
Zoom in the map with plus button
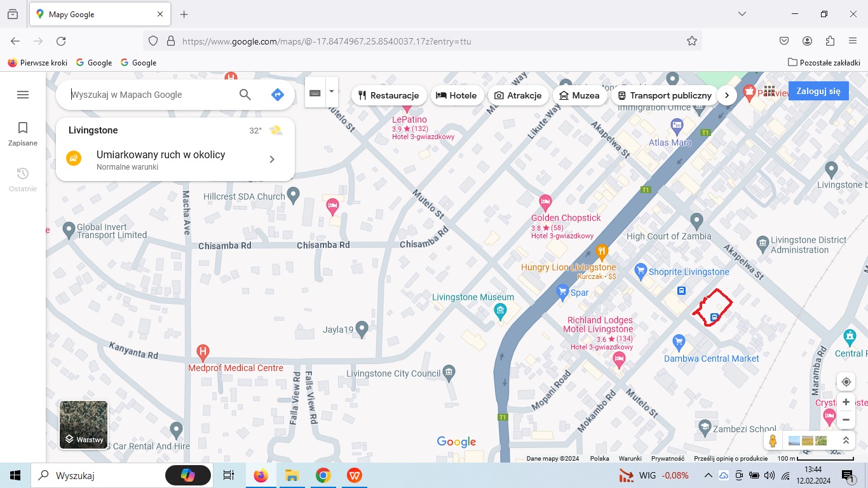click(x=846, y=402)
